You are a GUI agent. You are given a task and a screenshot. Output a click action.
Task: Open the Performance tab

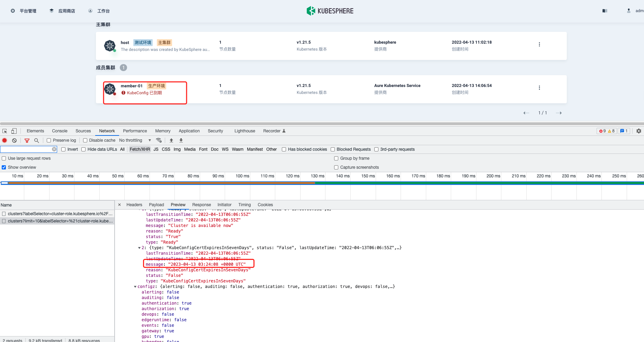(x=135, y=131)
